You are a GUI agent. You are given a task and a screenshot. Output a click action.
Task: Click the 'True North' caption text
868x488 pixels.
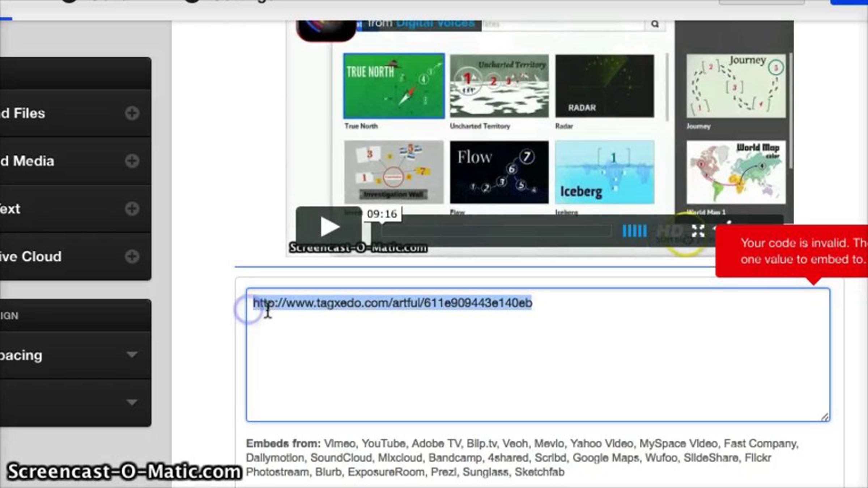click(361, 126)
